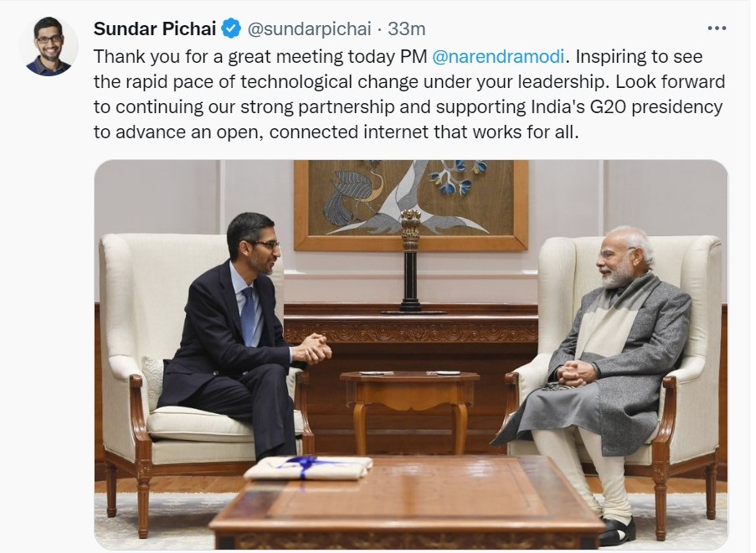Screen dimensions: 756x553
Task: Click the Sundar Pichai display name
Action: [x=155, y=29]
